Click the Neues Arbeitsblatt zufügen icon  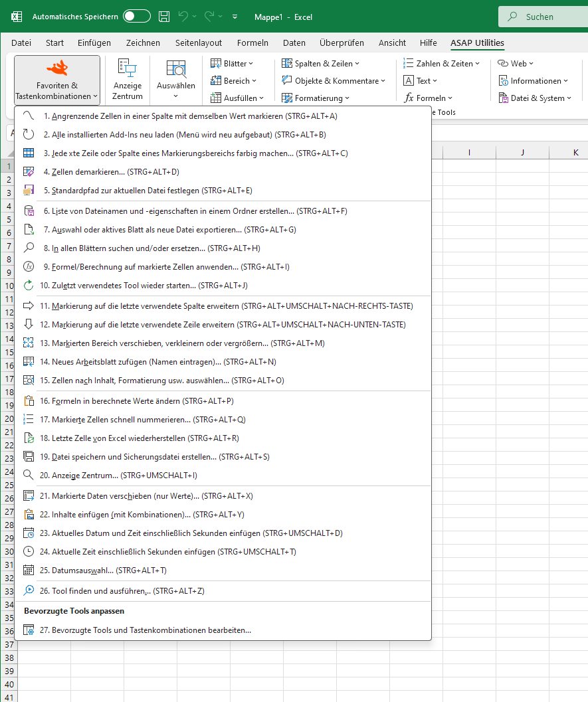pyautogui.click(x=28, y=362)
